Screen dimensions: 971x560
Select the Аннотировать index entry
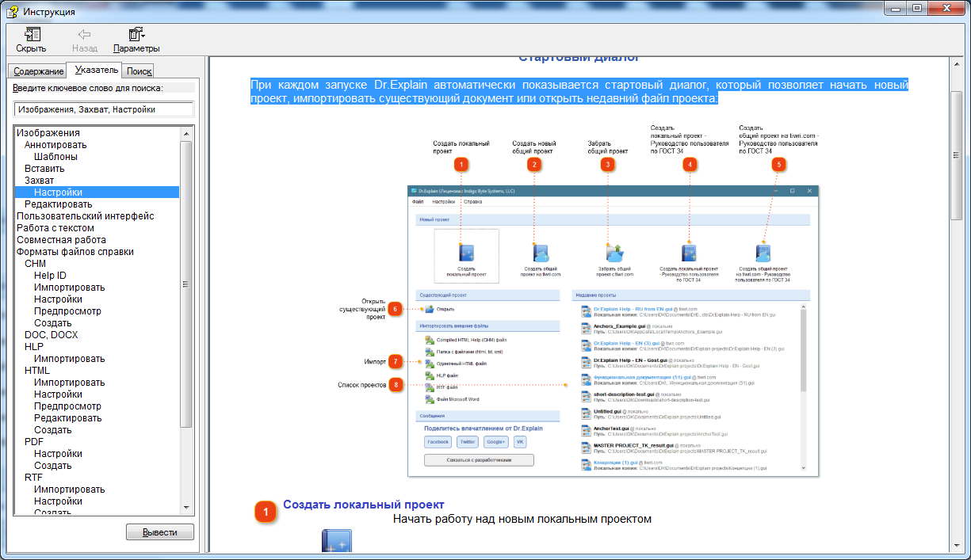coord(55,145)
